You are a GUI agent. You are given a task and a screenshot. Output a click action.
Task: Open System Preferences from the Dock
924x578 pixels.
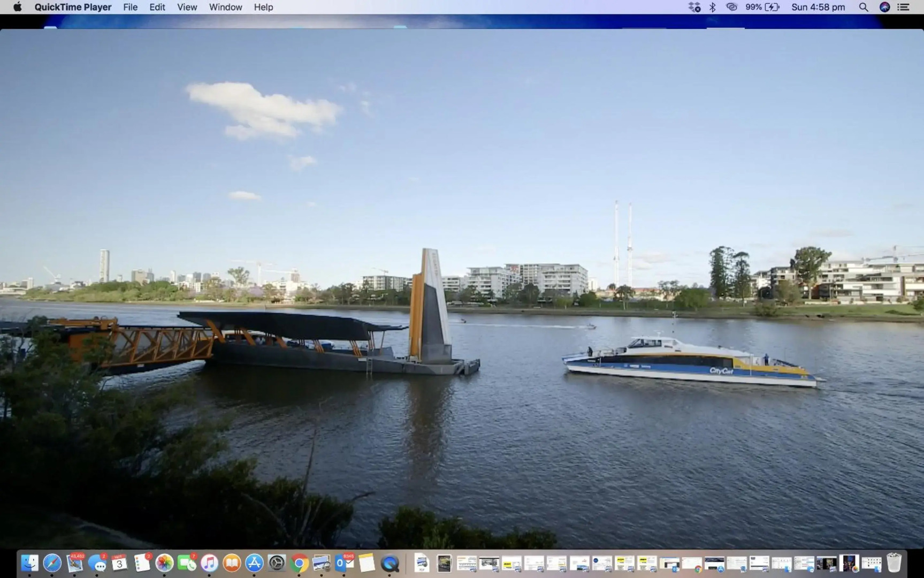click(277, 563)
